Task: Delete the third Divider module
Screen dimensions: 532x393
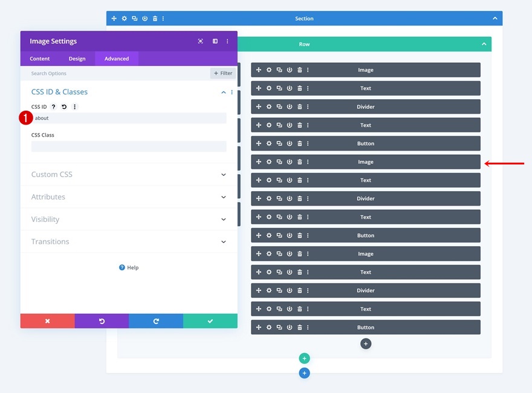Action: point(300,290)
